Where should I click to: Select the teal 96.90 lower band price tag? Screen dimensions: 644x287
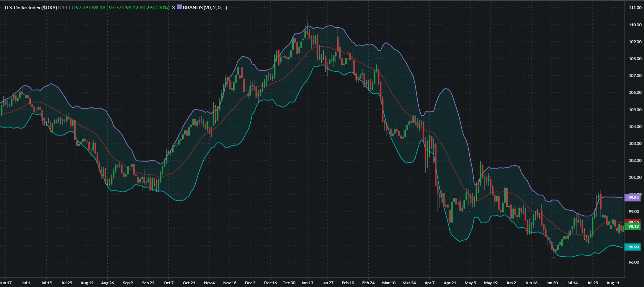click(633, 247)
